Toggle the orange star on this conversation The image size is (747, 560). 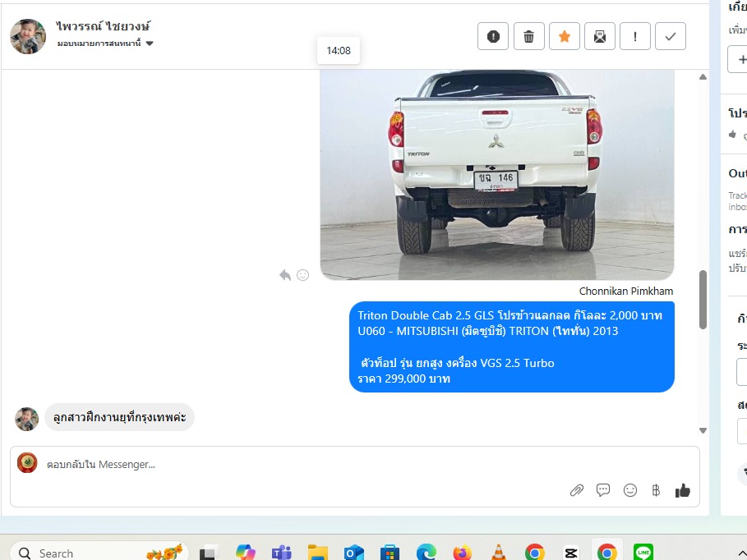click(565, 36)
